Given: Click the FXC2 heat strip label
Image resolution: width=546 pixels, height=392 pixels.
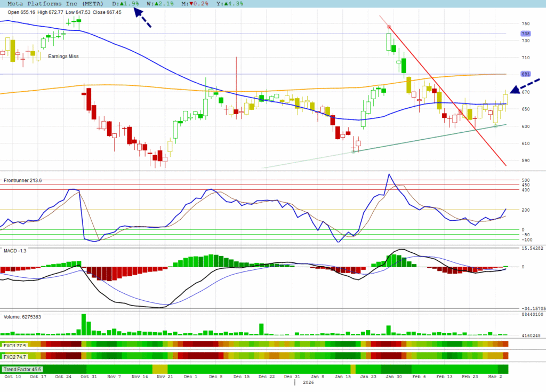Looking at the screenshot, I should click(x=15, y=356).
